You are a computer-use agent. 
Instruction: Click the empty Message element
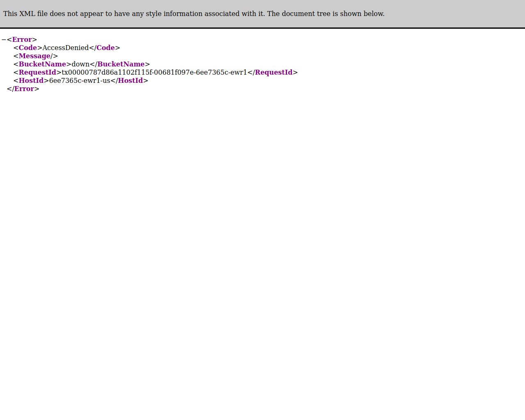click(36, 56)
